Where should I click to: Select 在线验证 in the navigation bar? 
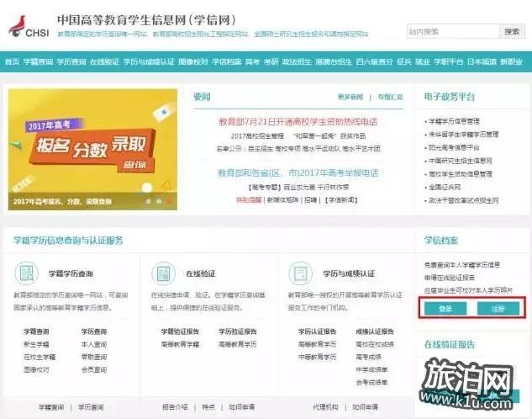pyautogui.click(x=104, y=61)
